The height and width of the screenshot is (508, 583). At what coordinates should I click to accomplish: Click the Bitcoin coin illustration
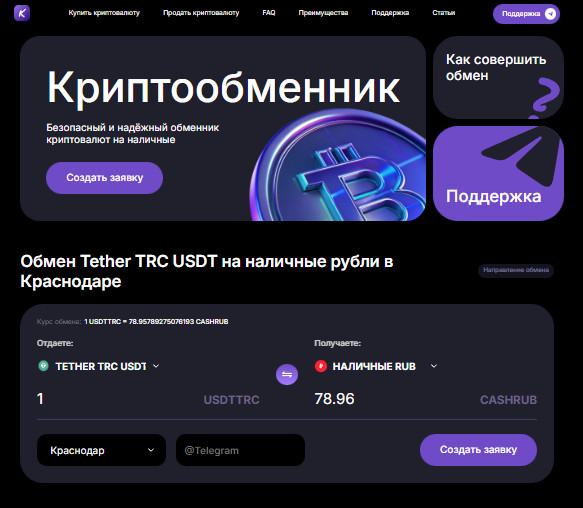pos(337,165)
